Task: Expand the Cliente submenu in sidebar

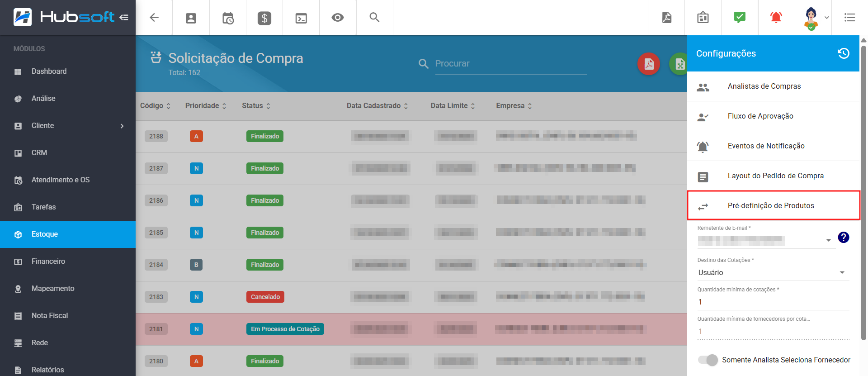Action: click(x=122, y=126)
